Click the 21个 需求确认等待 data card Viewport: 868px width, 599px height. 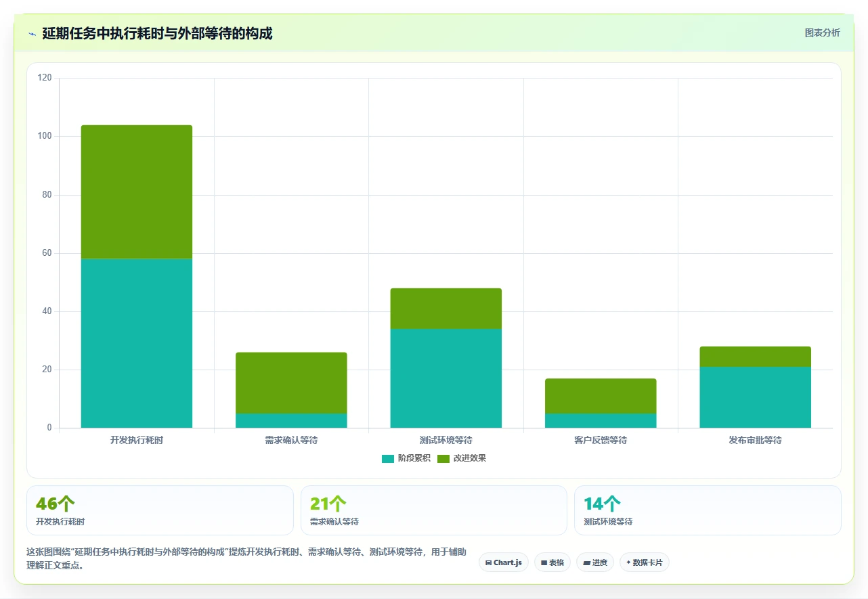coord(434,510)
